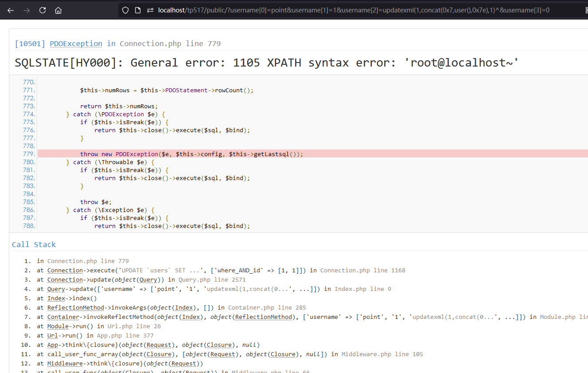The image size is (588, 373).
Task: Click call stack entry 1 Connection.php line 779
Action: (88, 261)
